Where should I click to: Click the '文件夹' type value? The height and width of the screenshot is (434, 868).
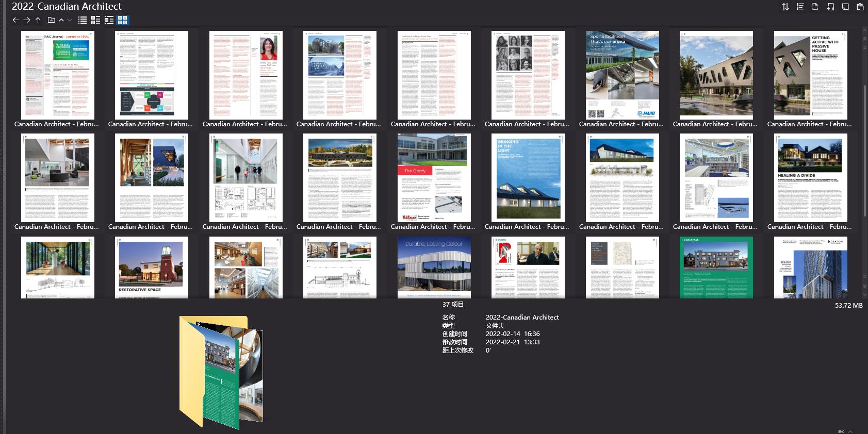(x=495, y=326)
